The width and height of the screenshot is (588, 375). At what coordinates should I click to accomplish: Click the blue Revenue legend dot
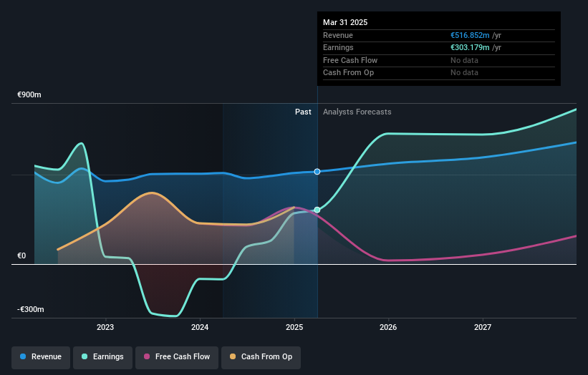23,356
